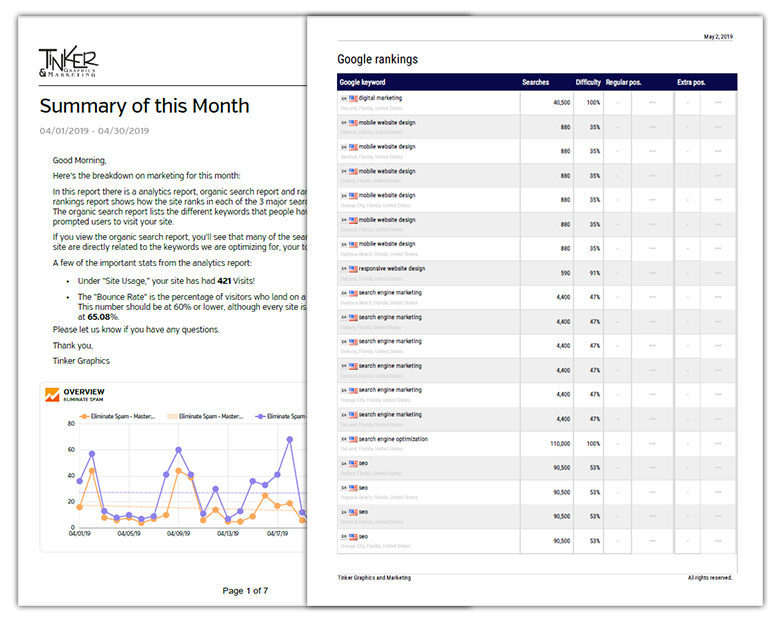Image resolution: width=778 pixels, height=619 pixels.
Task: Click the US flag icon beside responsive website design
Action: (x=353, y=269)
